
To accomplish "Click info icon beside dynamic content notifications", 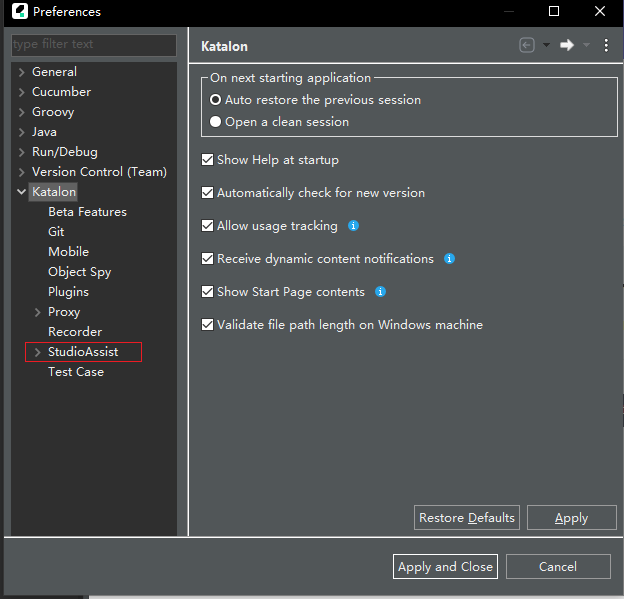I will [x=449, y=259].
